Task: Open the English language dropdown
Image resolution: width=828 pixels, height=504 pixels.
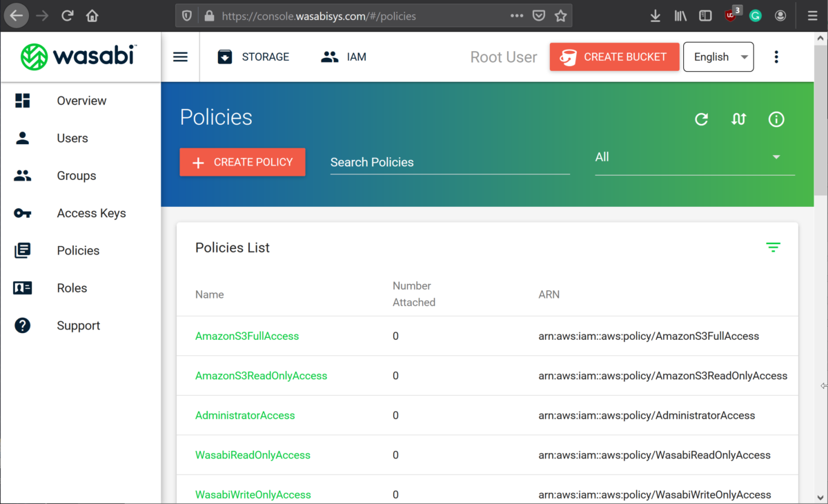Action: pos(718,57)
